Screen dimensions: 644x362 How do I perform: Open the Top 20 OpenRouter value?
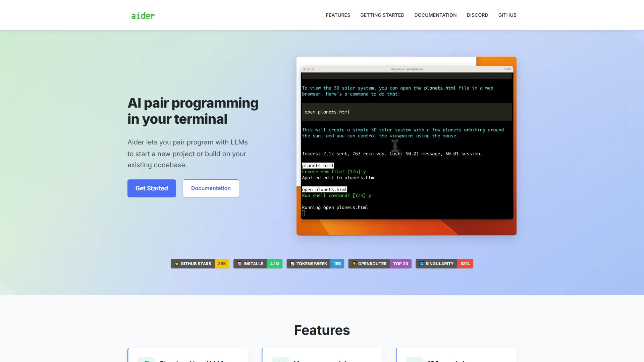point(401,264)
